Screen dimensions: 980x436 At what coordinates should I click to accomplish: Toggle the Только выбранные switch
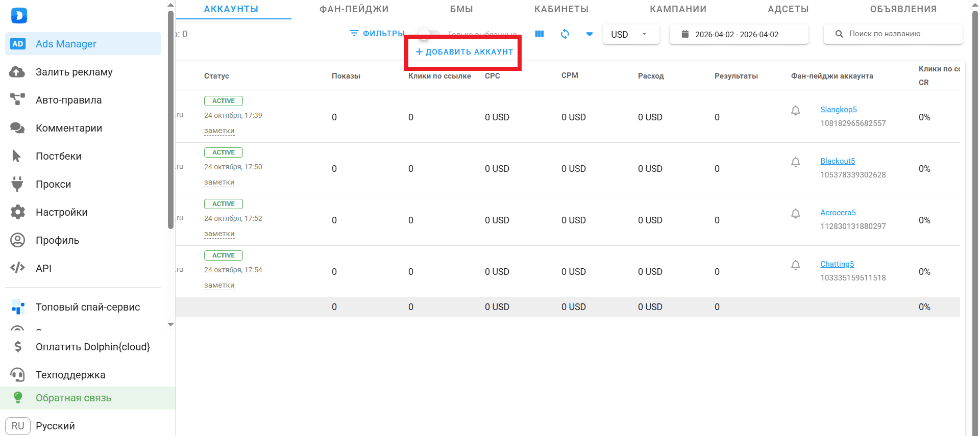(428, 34)
